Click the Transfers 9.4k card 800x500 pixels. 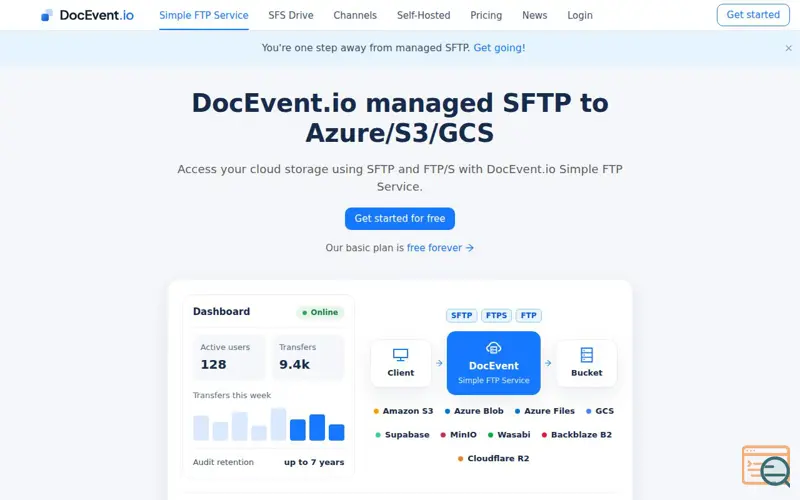pyautogui.click(x=308, y=357)
